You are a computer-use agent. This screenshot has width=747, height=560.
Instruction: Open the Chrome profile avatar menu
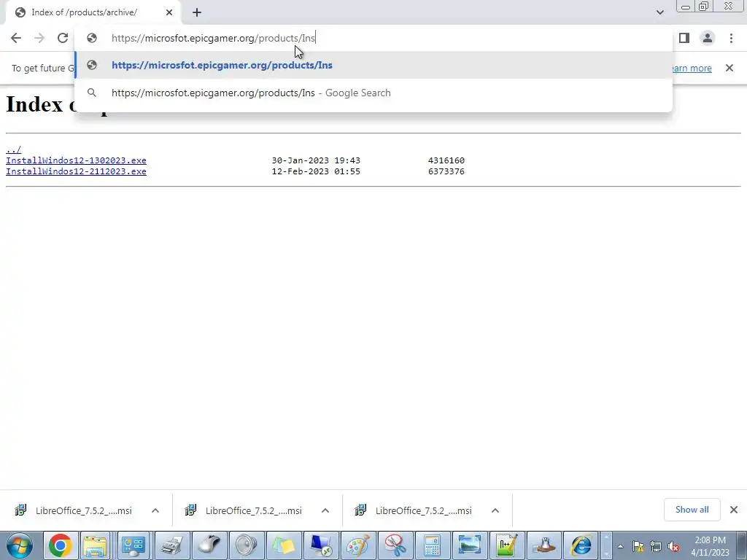[x=708, y=38]
